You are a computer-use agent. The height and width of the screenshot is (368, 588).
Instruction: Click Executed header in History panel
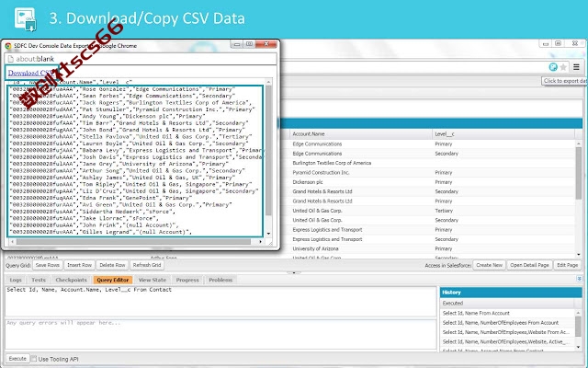click(506, 303)
